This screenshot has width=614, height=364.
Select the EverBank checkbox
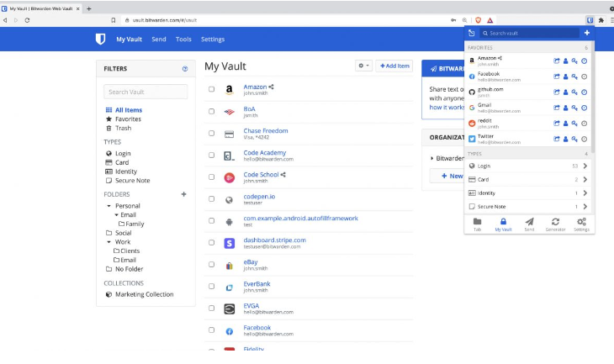[211, 287]
